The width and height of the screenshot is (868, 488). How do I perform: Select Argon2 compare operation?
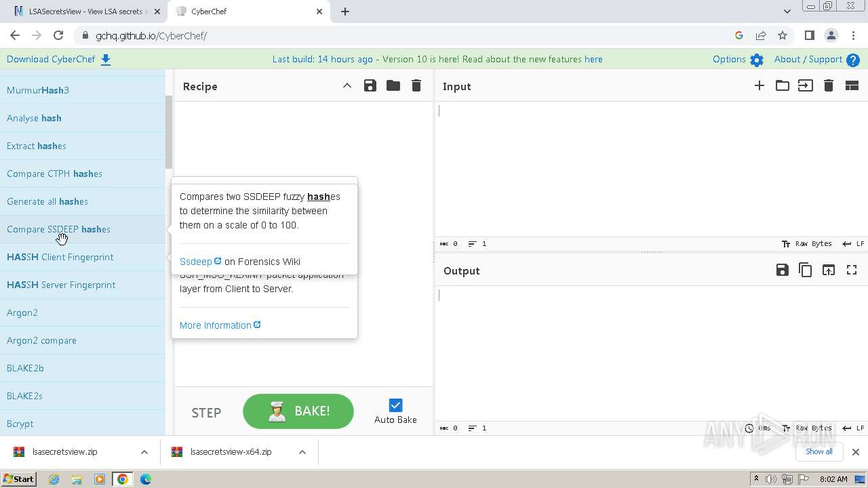[83, 340]
